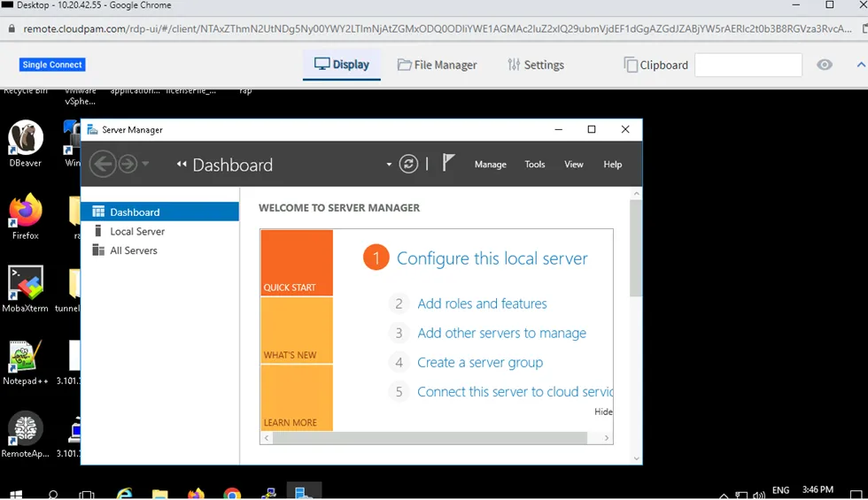
Task: Collapse the Single Connect top bar chevron
Action: [x=861, y=65]
